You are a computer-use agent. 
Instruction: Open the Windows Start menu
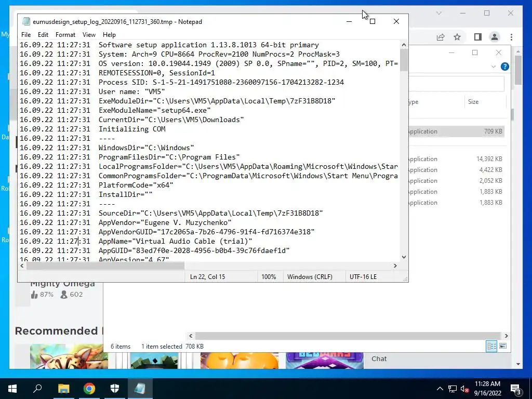[x=12, y=389]
